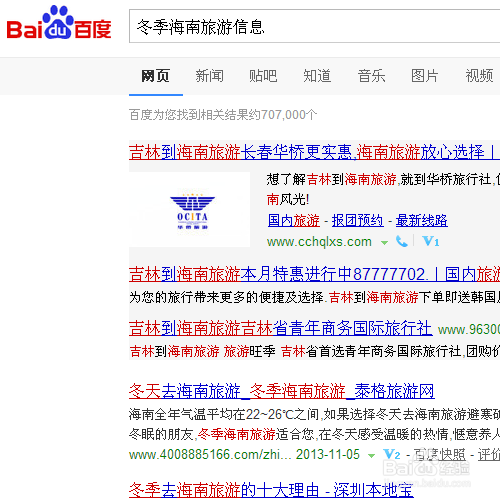Focus the search box containing 冬季海南旅游信息
Viewport: 500px width, 501px height.
tap(315, 26)
